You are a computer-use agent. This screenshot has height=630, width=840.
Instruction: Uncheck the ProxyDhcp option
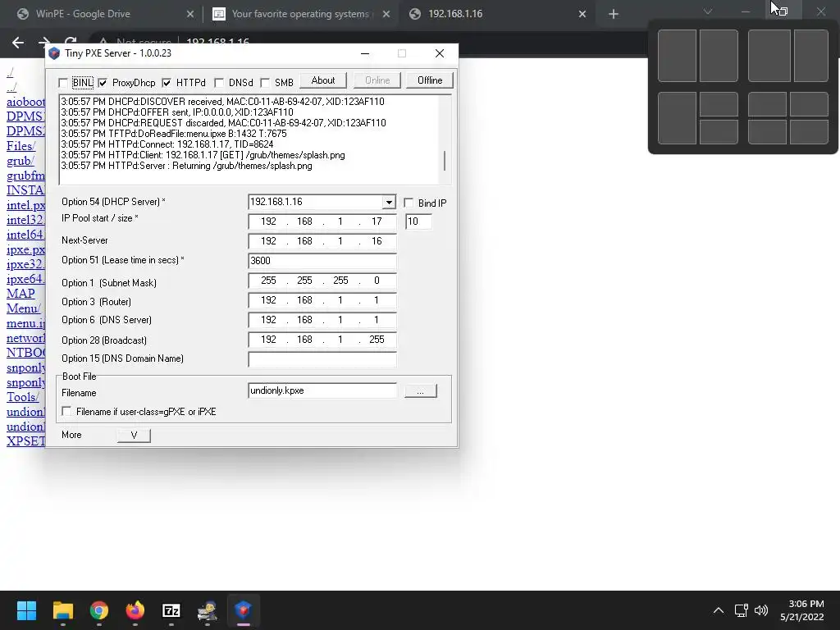point(103,83)
